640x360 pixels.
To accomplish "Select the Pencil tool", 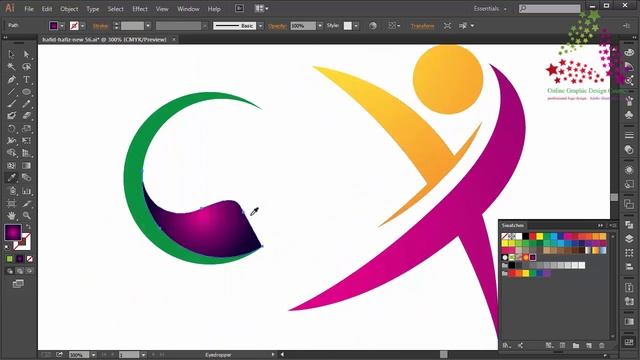I will point(27,104).
